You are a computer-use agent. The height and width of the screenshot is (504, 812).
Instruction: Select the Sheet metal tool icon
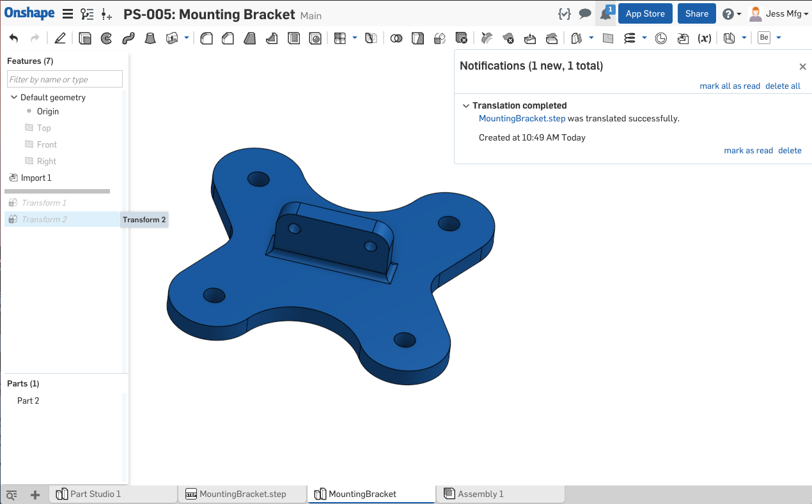[730, 38]
